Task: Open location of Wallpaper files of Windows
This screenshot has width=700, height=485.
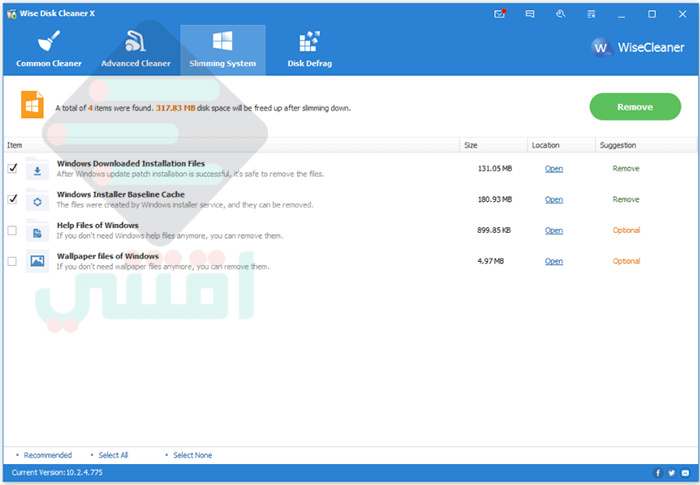Action: coord(554,261)
